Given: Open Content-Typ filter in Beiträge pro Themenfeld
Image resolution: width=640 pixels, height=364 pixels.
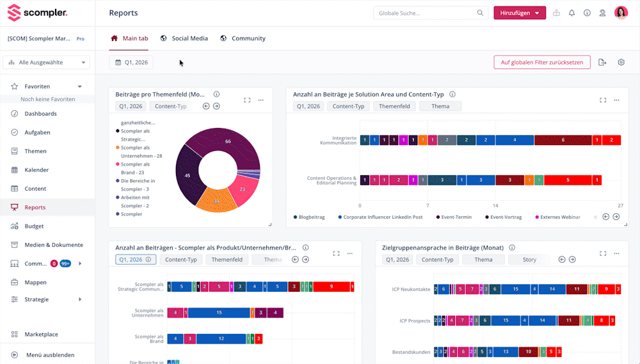Looking at the screenshot, I should [171, 106].
